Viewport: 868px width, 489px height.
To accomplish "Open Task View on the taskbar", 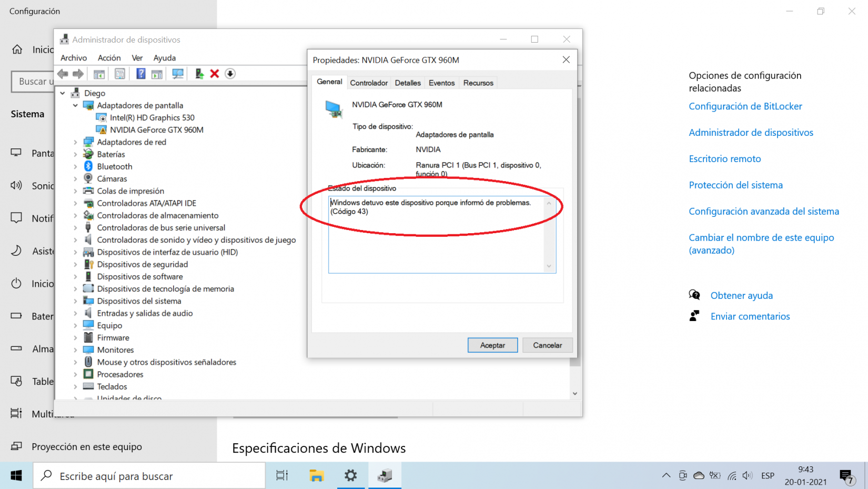I will coord(282,476).
